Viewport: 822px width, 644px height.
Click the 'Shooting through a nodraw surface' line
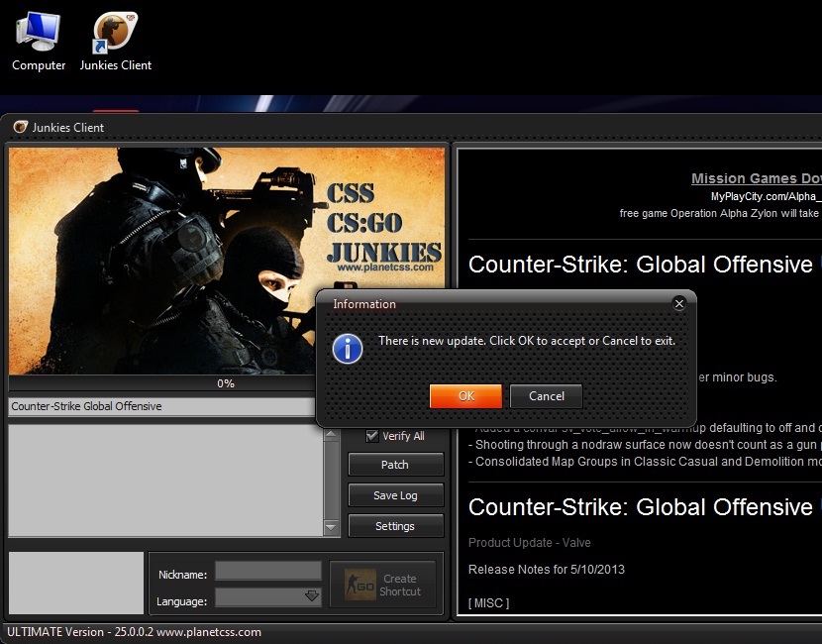pos(645,445)
